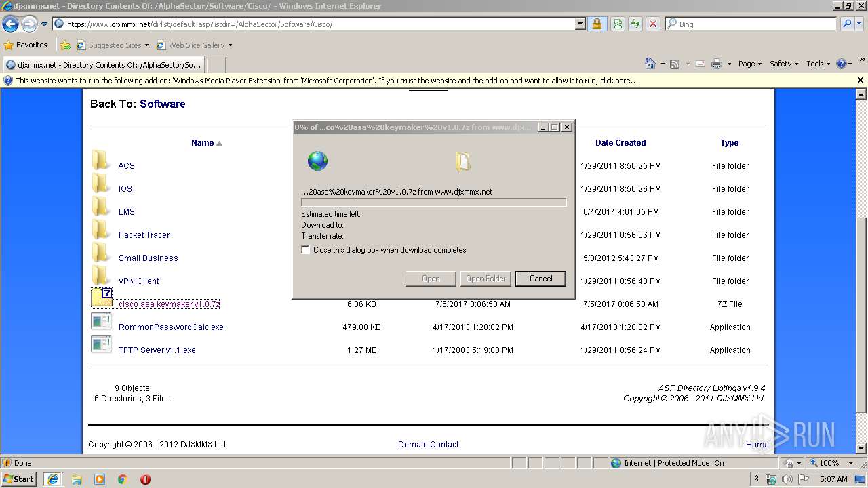Image resolution: width=868 pixels, height=488 pixels.
Task: Open the Small Business folder link
Action: pyautogui.click(x=148, y=258)
